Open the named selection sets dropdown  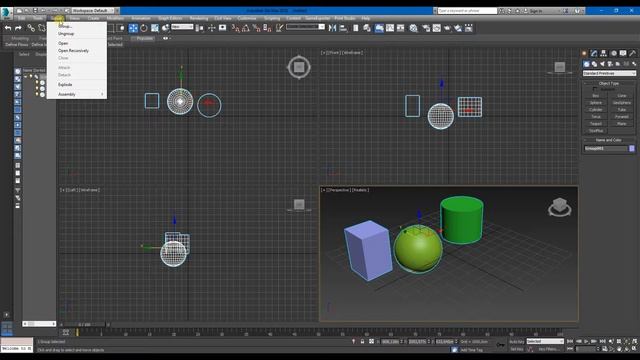(x=305, y=27)
